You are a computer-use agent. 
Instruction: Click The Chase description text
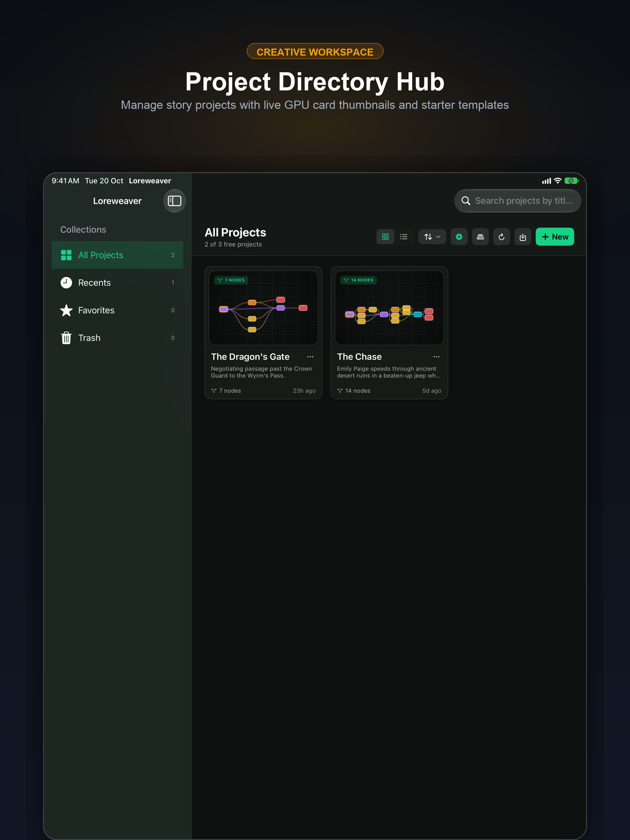(388, 372)
